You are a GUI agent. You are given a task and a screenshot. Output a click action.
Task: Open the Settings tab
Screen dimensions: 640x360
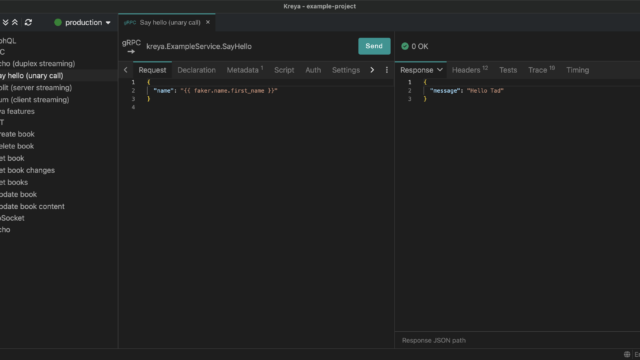click(x=346, y=70)
